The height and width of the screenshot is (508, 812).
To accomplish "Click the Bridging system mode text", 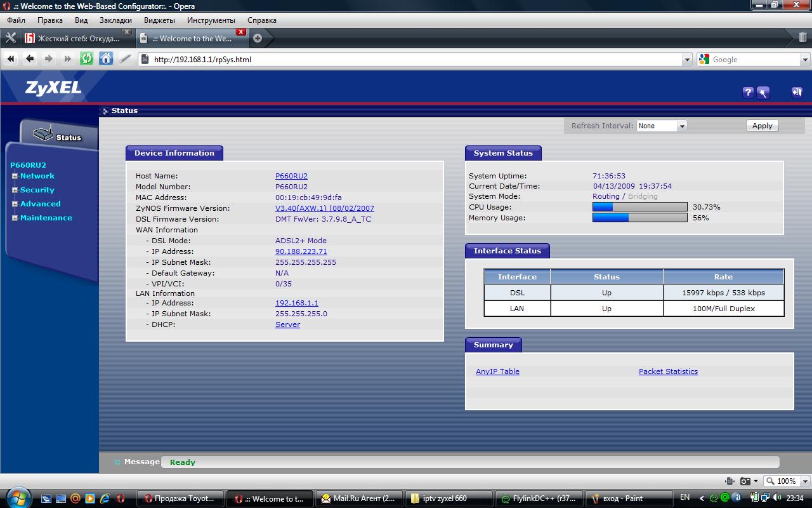I will click(x=643, y=196).
